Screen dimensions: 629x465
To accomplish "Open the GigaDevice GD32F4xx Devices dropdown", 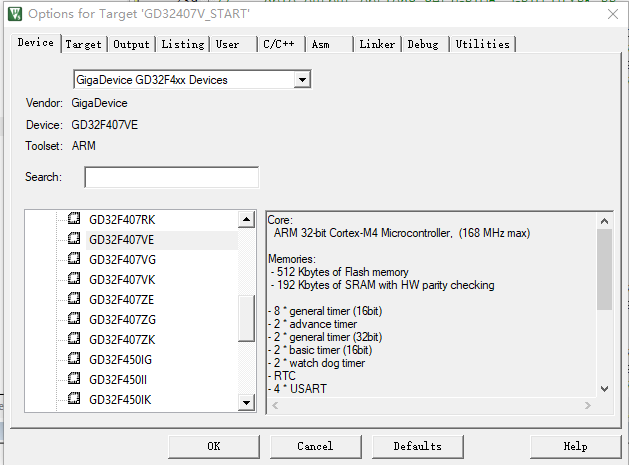I will [302, 80].
